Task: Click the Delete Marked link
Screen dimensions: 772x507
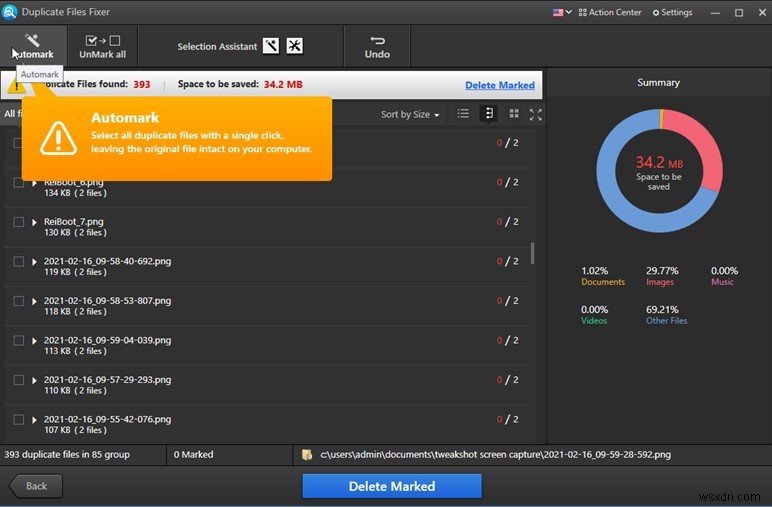Action: [x=500, y=85]
